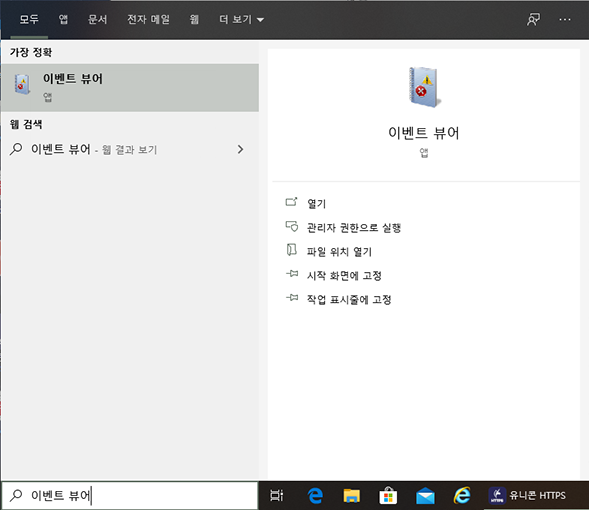Viewport: 589px width, 510px height.
Task: Click the web search magnifier icon
Action: pyautogui.click(x=16, y=149)
